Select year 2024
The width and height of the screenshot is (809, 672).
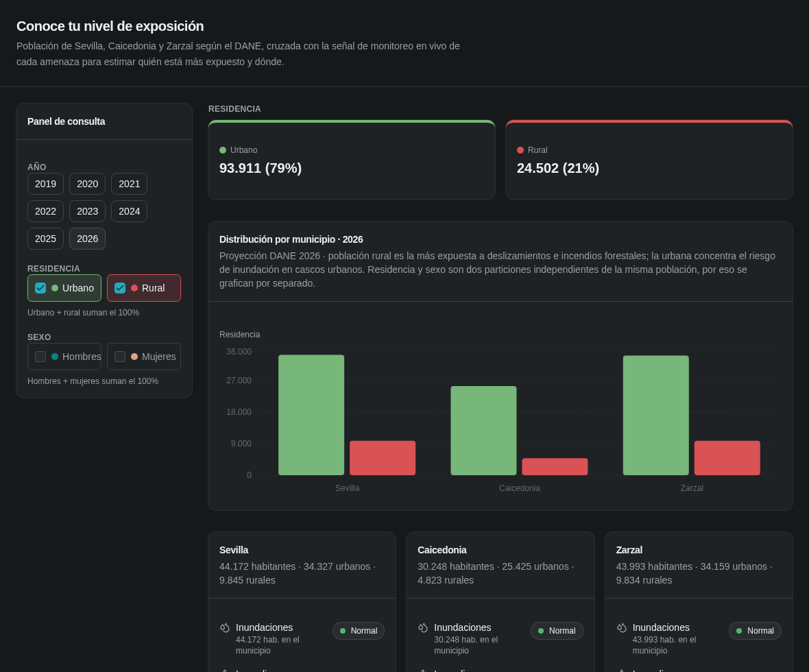click(x=129, y=211)
